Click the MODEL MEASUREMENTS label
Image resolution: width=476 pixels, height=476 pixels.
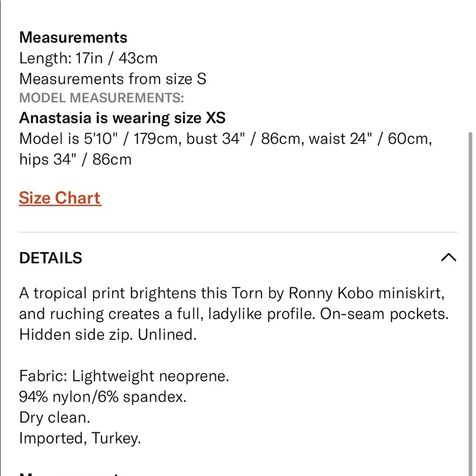click(x=101, y=98)
